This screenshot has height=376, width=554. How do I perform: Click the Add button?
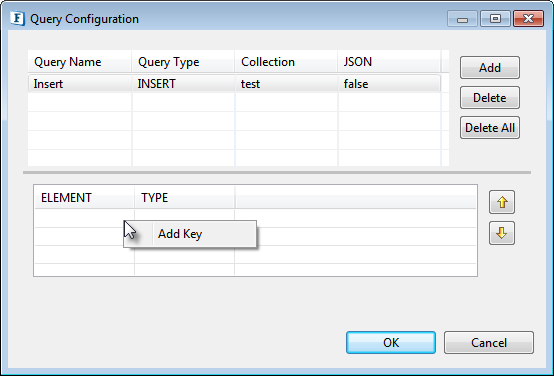point(490,67)
